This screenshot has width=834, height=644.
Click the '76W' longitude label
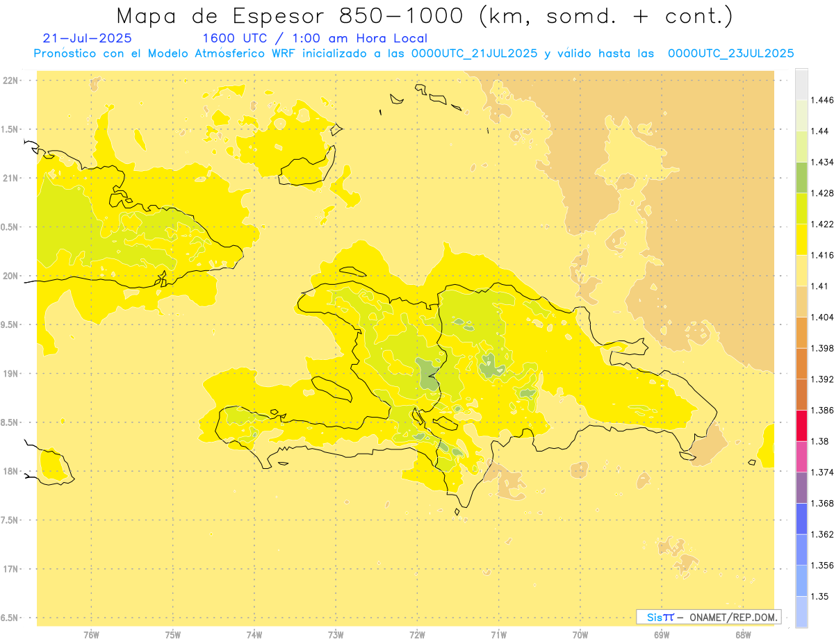coord(91,635)
